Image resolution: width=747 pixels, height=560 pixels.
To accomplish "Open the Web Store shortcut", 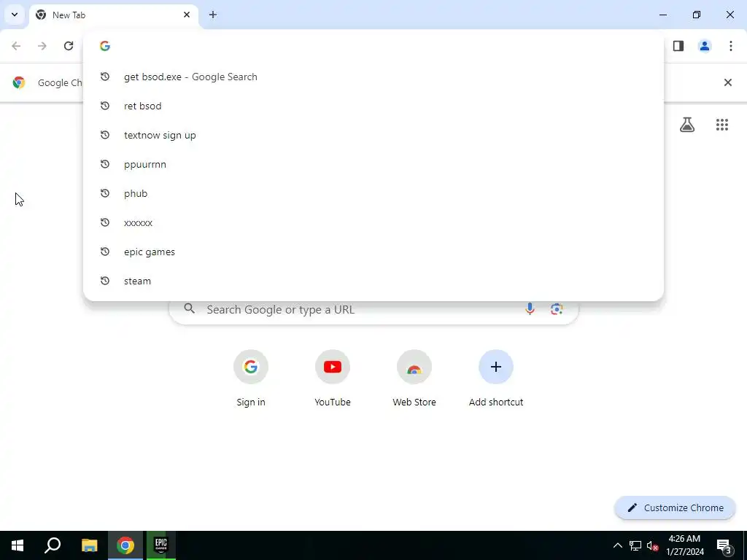I will (414, 378).
